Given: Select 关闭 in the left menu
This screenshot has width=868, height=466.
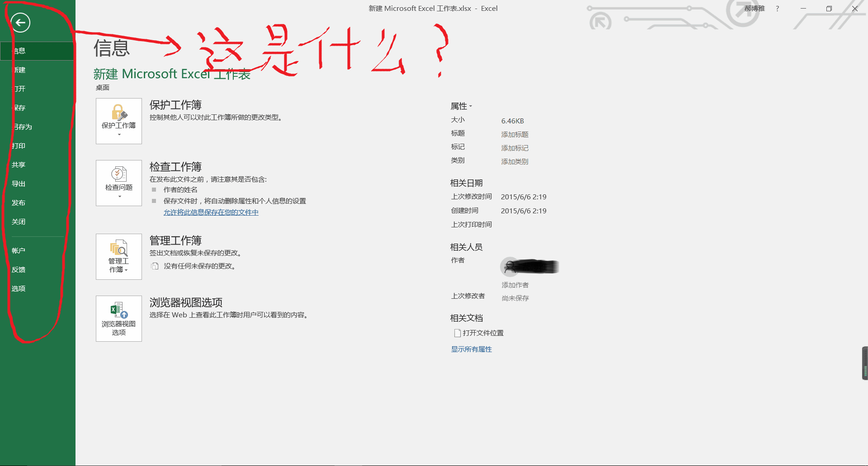Looking at the screenshot, I should (x=37, y=221).
